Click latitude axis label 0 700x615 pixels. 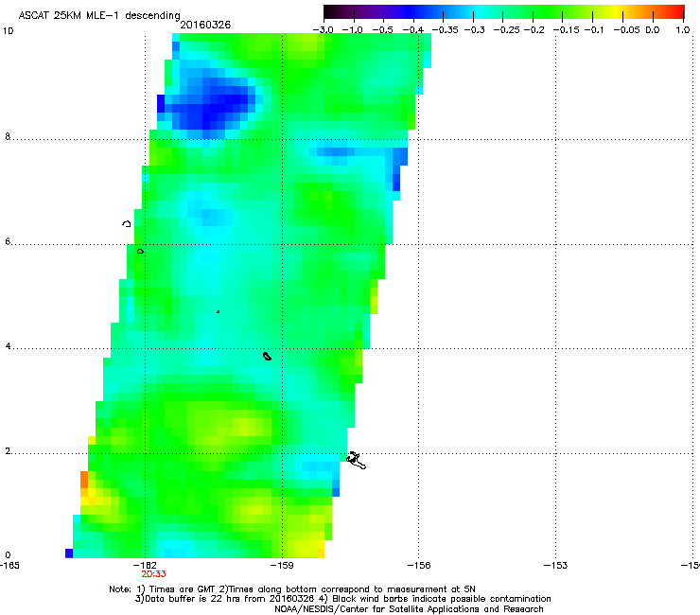pyautogui.click(x=8, y=555)
